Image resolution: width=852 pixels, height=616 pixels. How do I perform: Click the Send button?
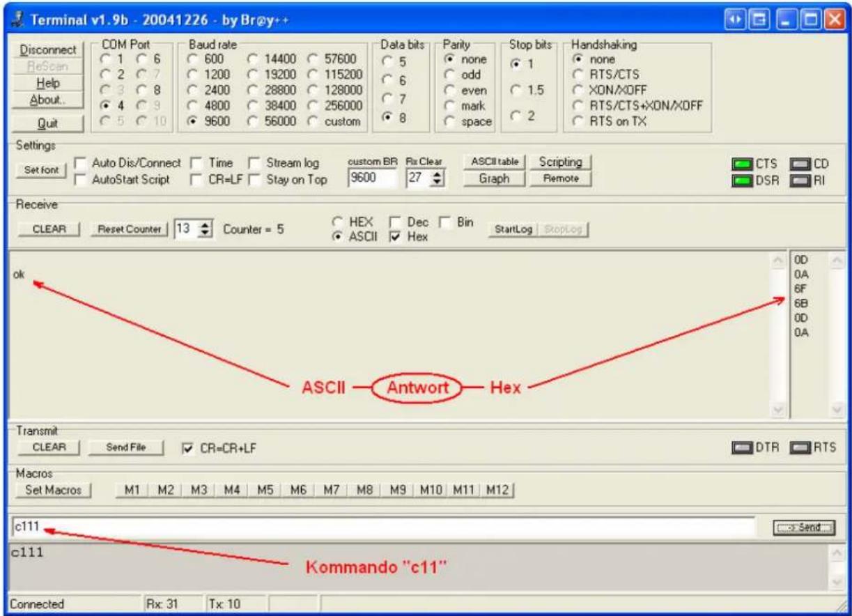coord(805,528)
